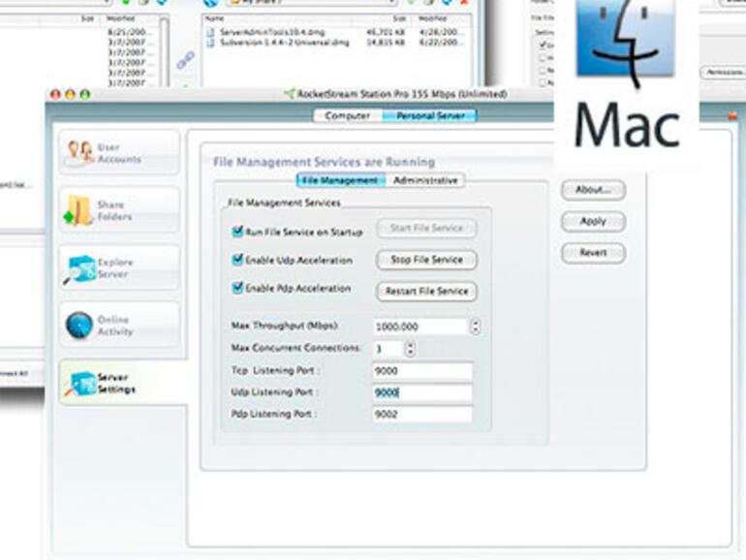Open the About dialog button
The image size is (746, 560).
pos(593,190)
